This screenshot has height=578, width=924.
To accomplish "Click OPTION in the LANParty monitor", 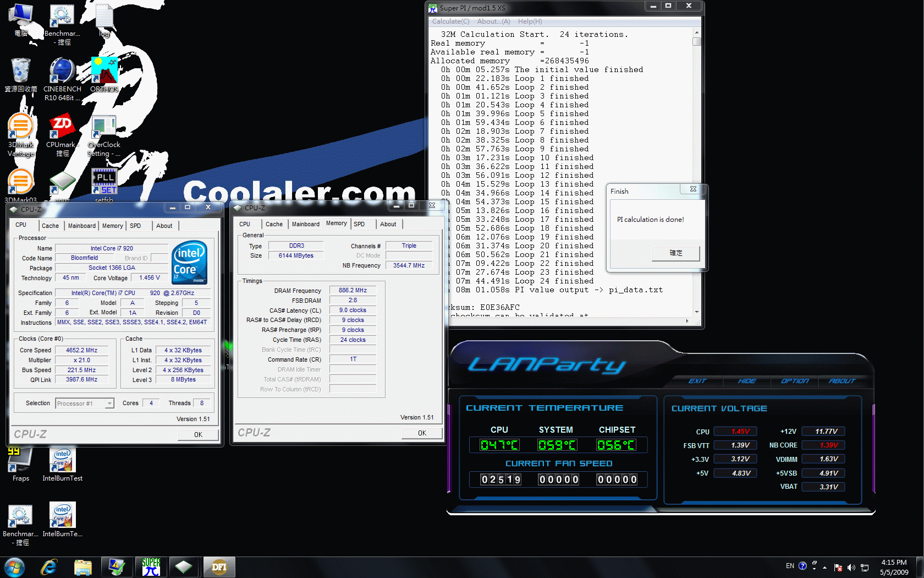I will click(x=794, y=381).
